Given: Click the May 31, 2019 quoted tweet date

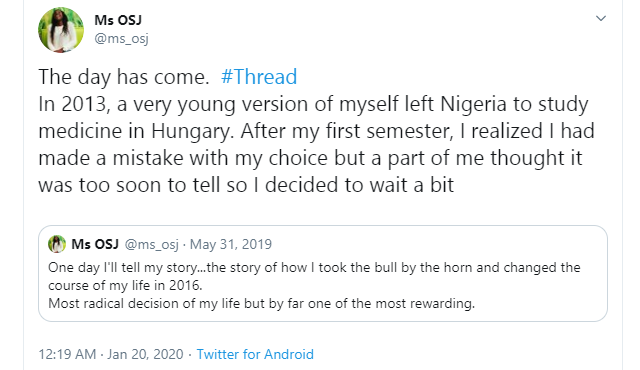Looking at the screenshot, I should pyautogui.click(x=231, y=244).
